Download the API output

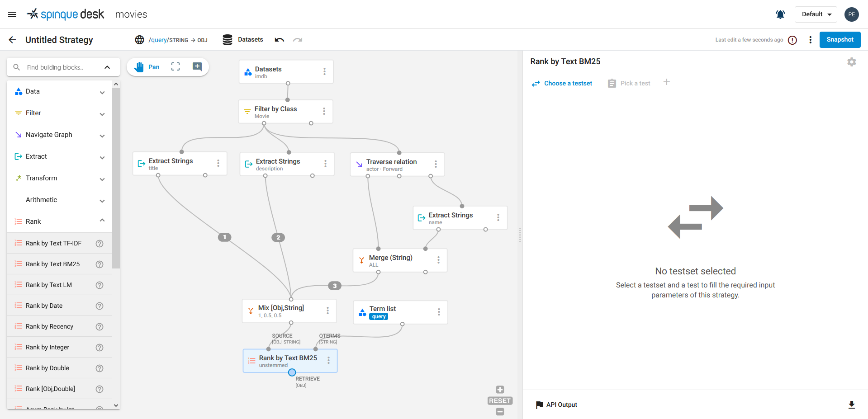(852, 405)
